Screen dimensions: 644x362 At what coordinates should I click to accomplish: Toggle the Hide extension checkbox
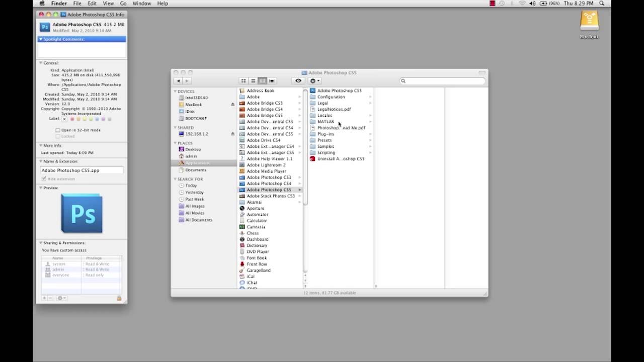[x=44, y=179]
